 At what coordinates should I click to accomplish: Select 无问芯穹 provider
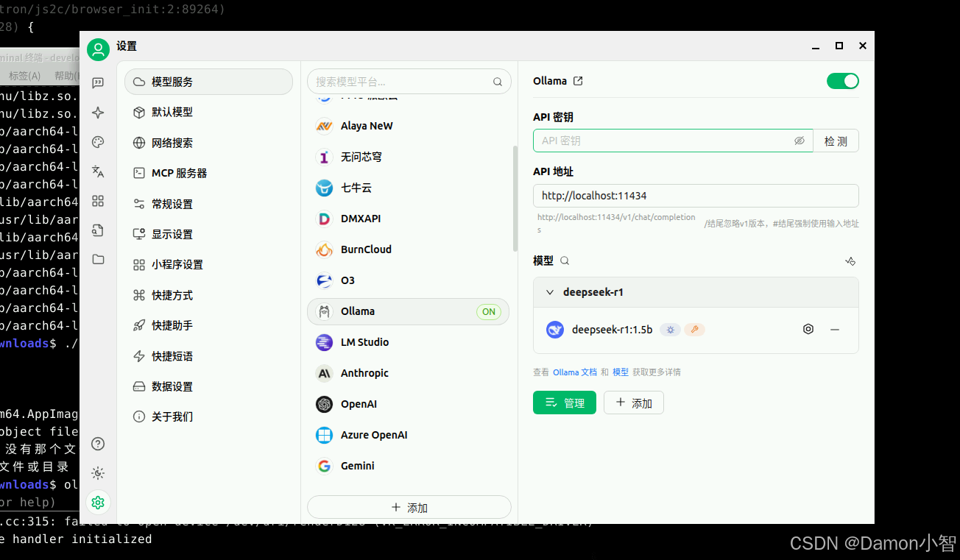pos(408,157)
